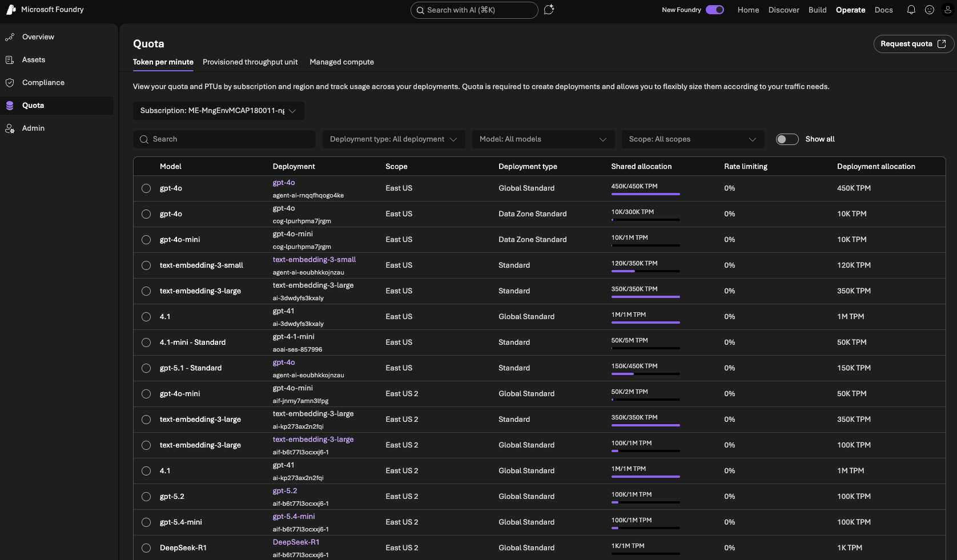Open the user account avatar icon
Image resolution: width=957 pixels, height=560 pixels.
(x=948, y=10)
